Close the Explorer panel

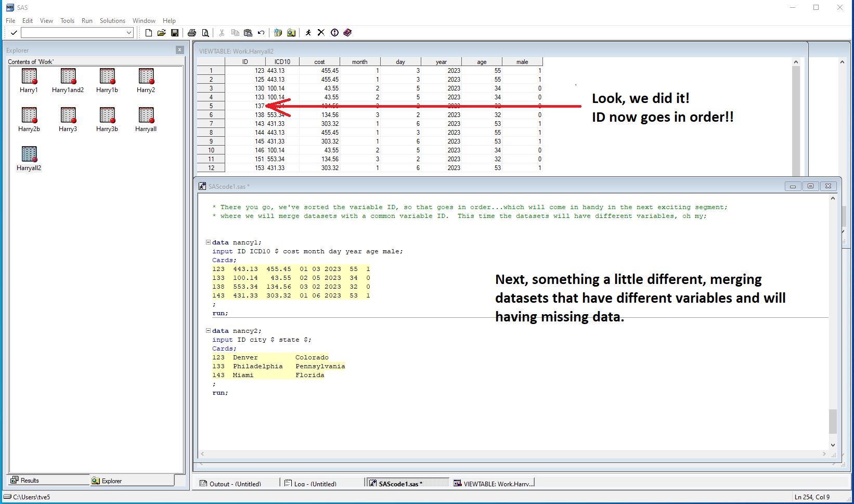point(179,50)
